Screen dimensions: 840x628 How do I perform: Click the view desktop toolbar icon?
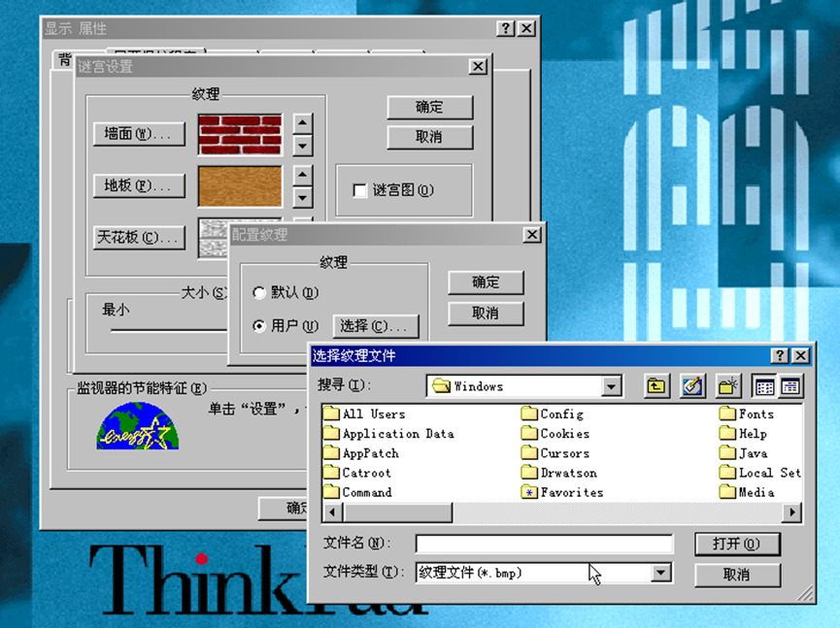coord(692,386)
